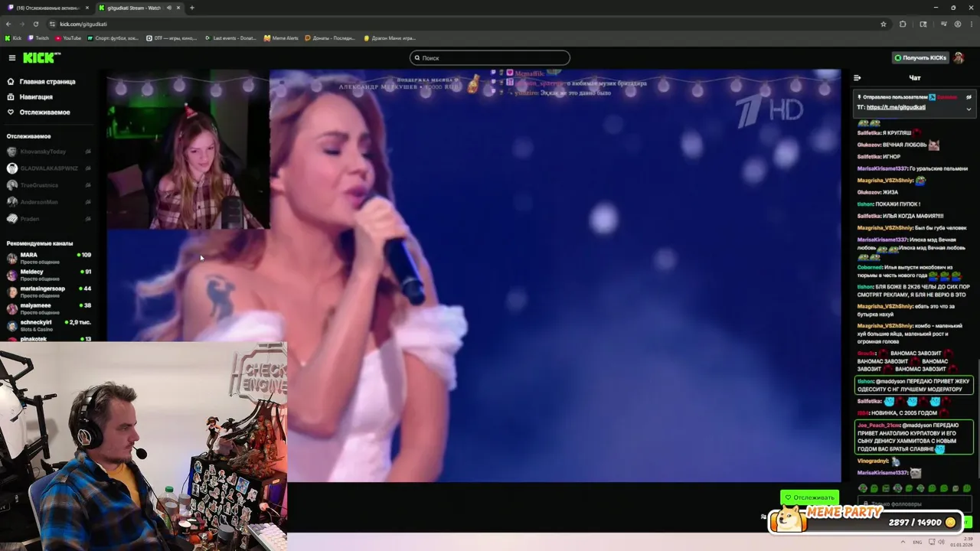Open the taskbar volume control
The height and width of the screenshot is (551, 980).
click(940, 541)
